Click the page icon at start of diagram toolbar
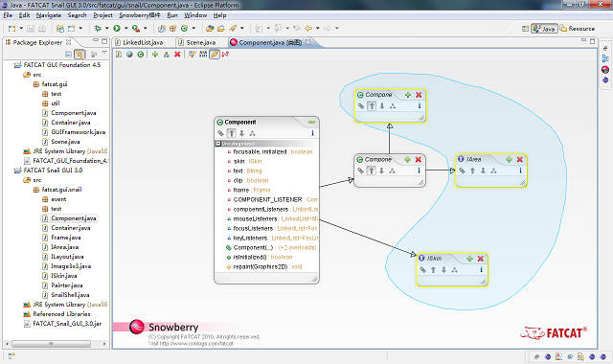 (119, 55)
